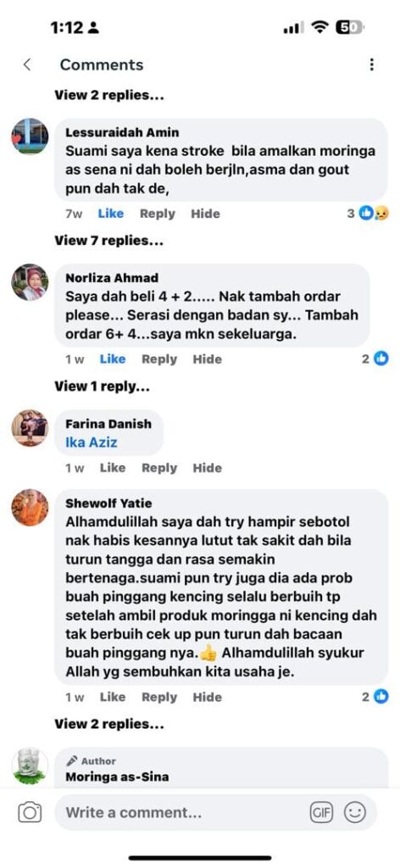Viewport: 400px width, 868px height.
Task: Expand View 2 replies below Shewolf Yatie
Action: coord(109,724)
